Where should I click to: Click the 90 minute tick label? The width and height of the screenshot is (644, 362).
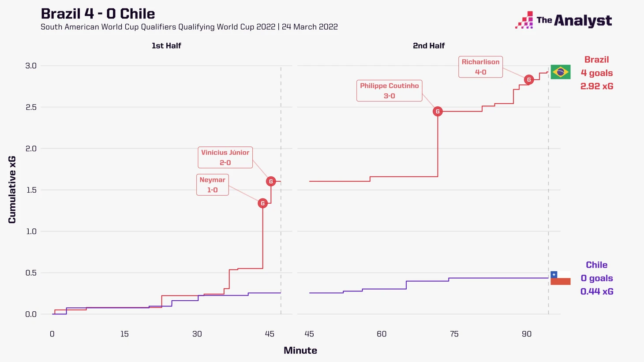tap(527, 334)
